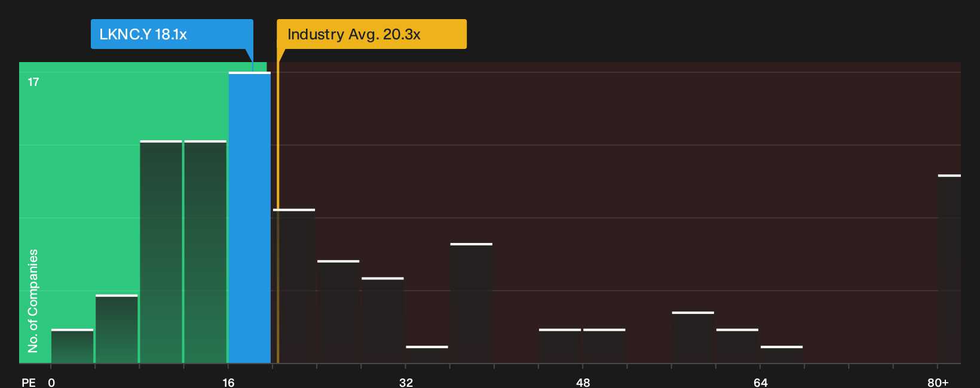
Task: Select the 64 tick label on PE axis
Action: tap(760, 383)
